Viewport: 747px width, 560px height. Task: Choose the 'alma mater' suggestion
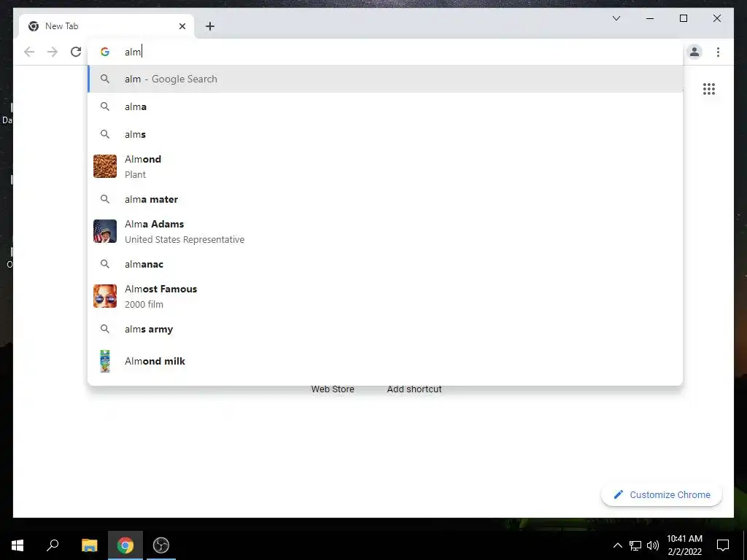pyautogui.click(x=385, y=199)
